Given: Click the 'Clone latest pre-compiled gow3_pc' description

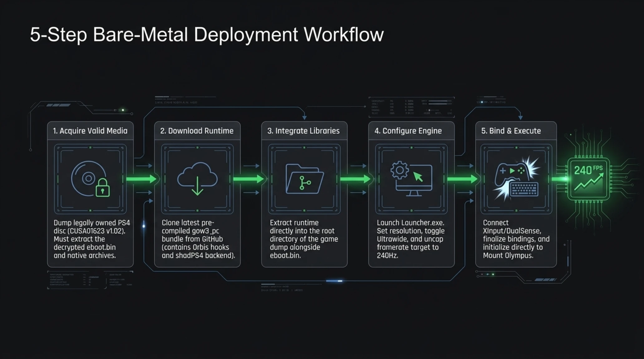Looking at the screenshot, I should (198, 239).
